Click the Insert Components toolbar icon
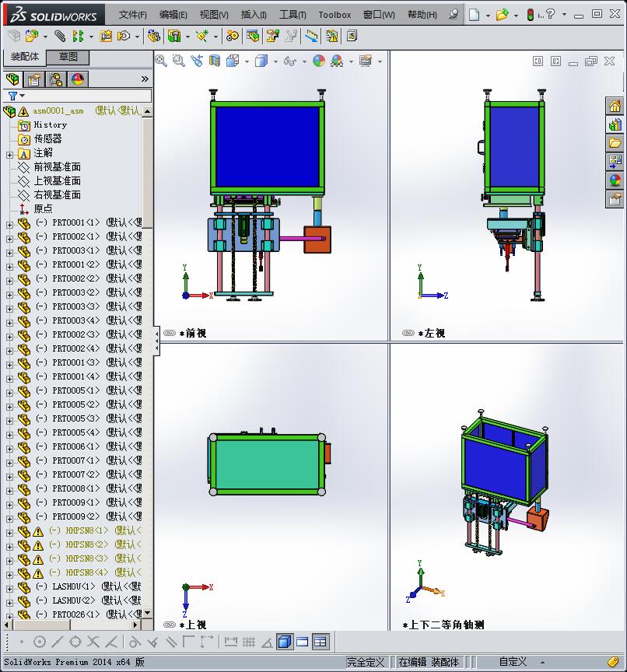Viewport: 627px width, 672px height. coord(32,36)
